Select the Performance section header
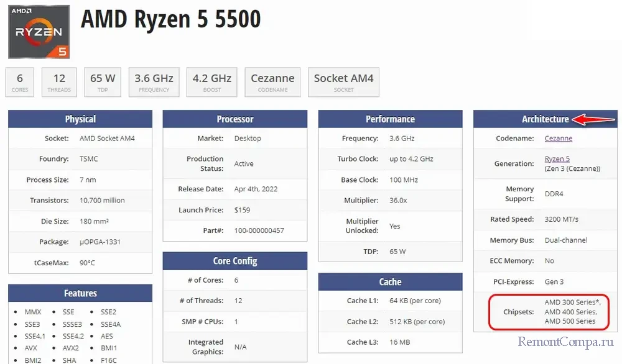Screen dimensions: 622x364 tap(390, 119)
